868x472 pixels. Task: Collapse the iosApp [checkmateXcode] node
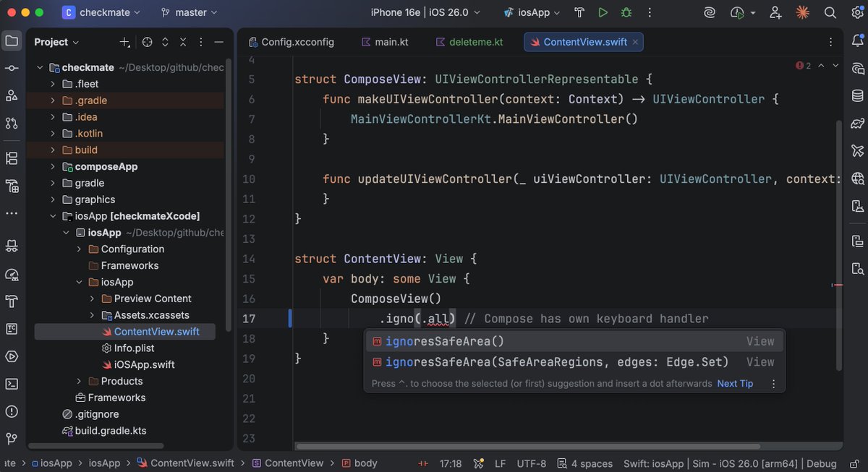[x=53, y=216]
